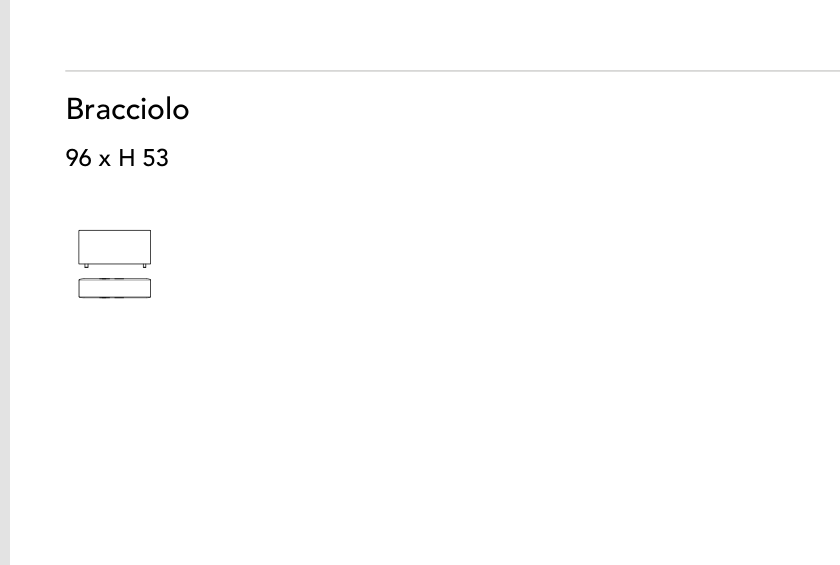
Task: Click the gray divider line above Bracciolo
Action: (x=453, y=70)
